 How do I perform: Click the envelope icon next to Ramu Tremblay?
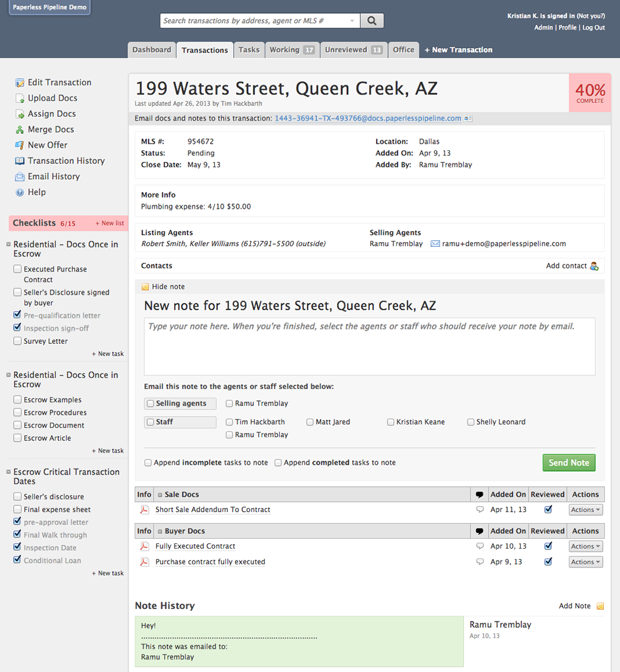(x=435, y=243)
